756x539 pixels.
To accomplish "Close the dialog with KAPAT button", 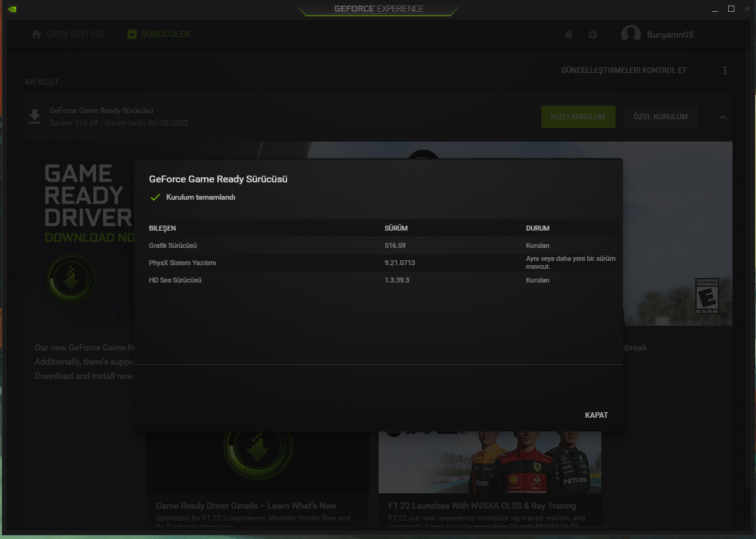I will 596,415.
